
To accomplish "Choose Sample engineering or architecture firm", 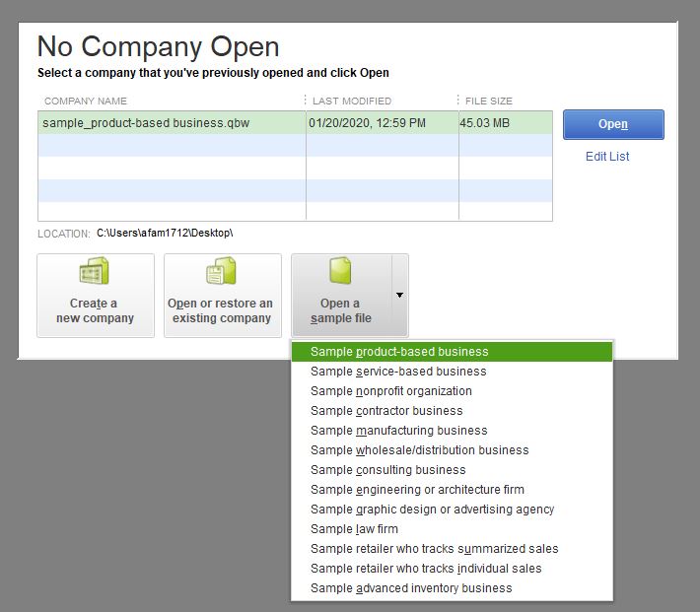I will pos(452,490).
